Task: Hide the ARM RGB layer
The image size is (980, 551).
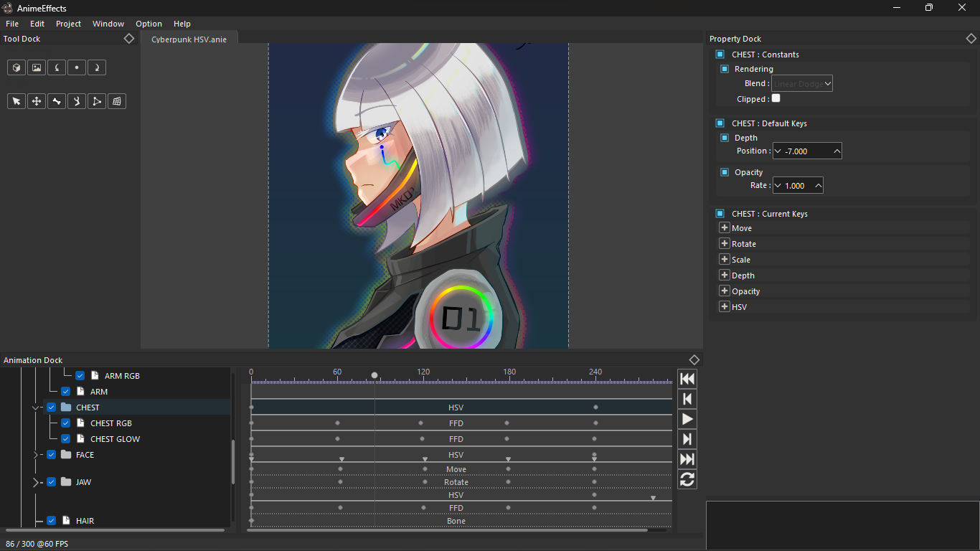Action: (80, 376)
